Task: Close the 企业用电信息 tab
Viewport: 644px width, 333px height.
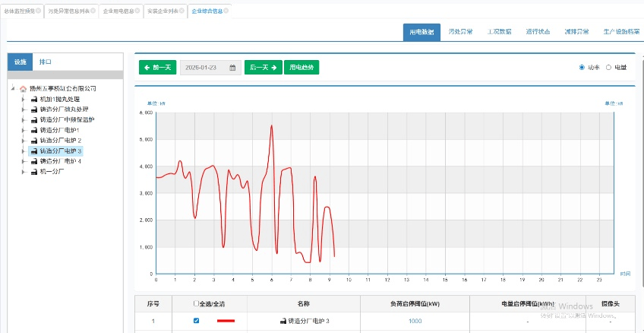Action: (137, 11)
